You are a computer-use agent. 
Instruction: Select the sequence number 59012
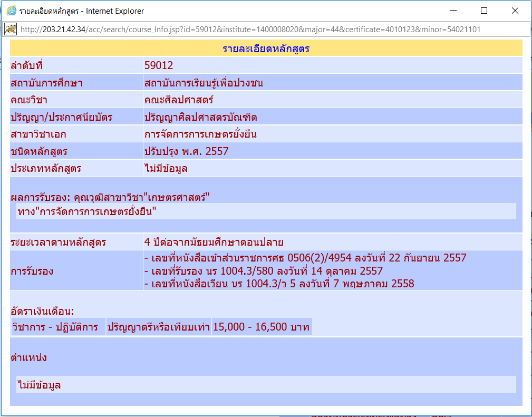[x=159, y=66]
